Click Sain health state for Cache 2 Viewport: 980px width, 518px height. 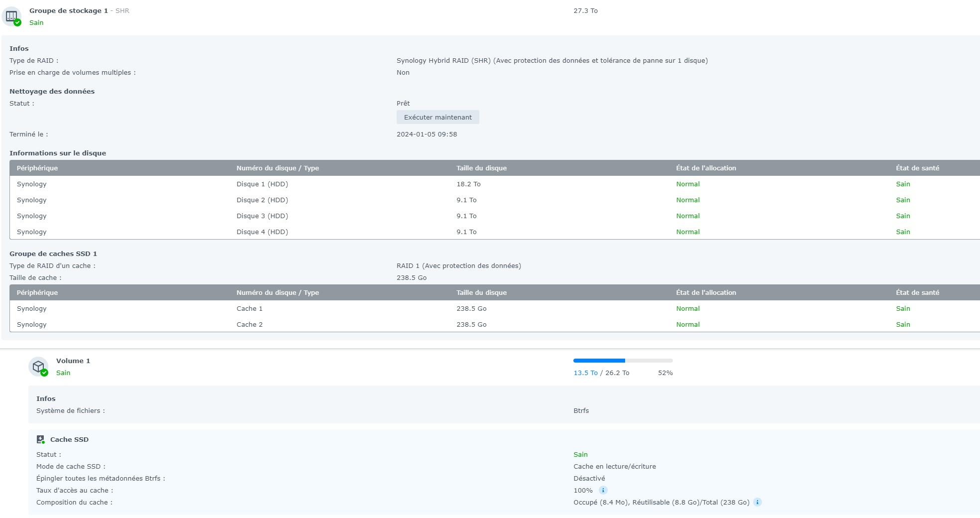click(x=903, y=324)
